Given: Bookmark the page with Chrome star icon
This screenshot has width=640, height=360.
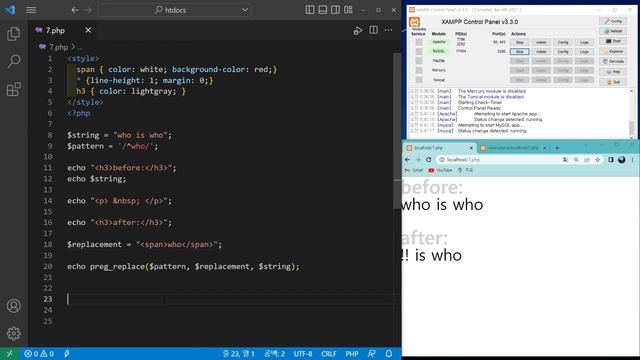Looking at the screenshot, I should click(598, 160).
